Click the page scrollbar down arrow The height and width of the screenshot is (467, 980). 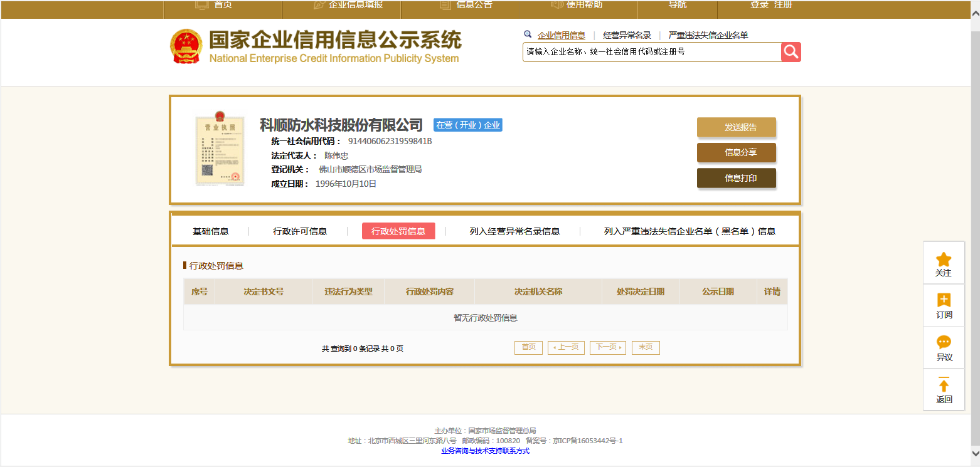(x=975, y=453)
